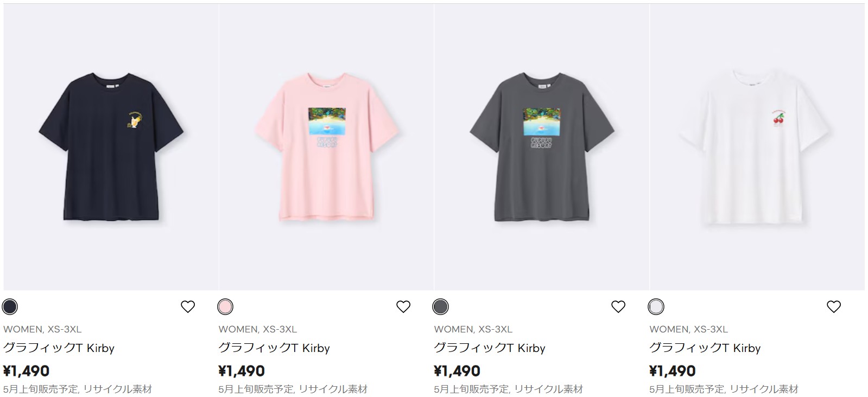
Task: Click the white shirt's グラフィックT Kirby title
Action: [x=705, y=348]
